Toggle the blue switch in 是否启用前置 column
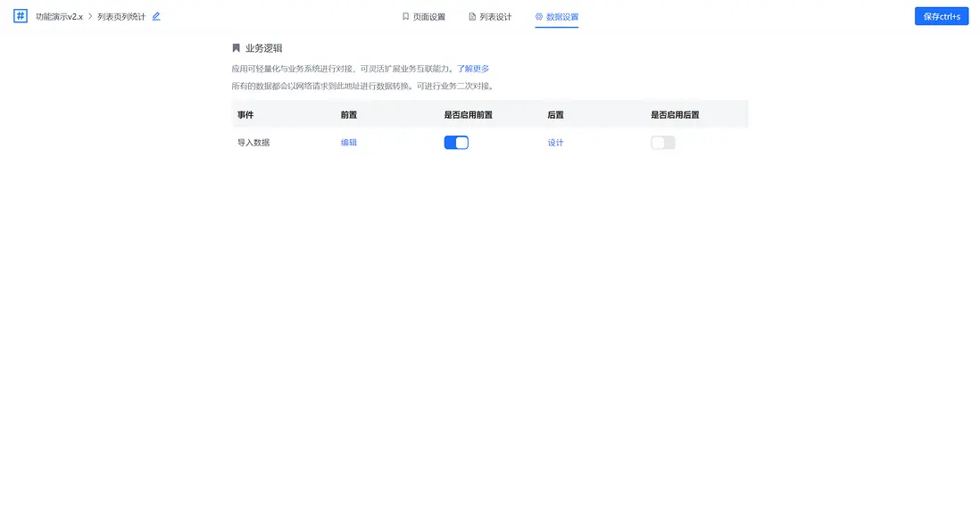Image resolution: width=980 pixels, height=515 pixels. [x=456, y=142]
